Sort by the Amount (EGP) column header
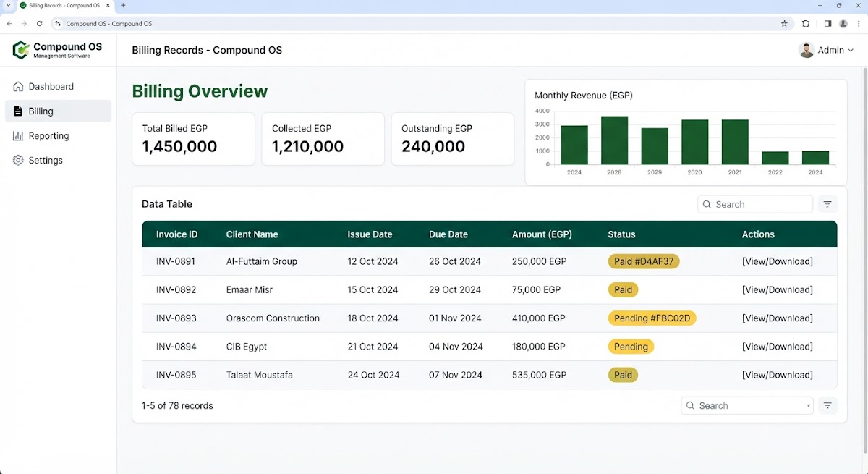The image size is (868, 474). (x=542, y=234)
